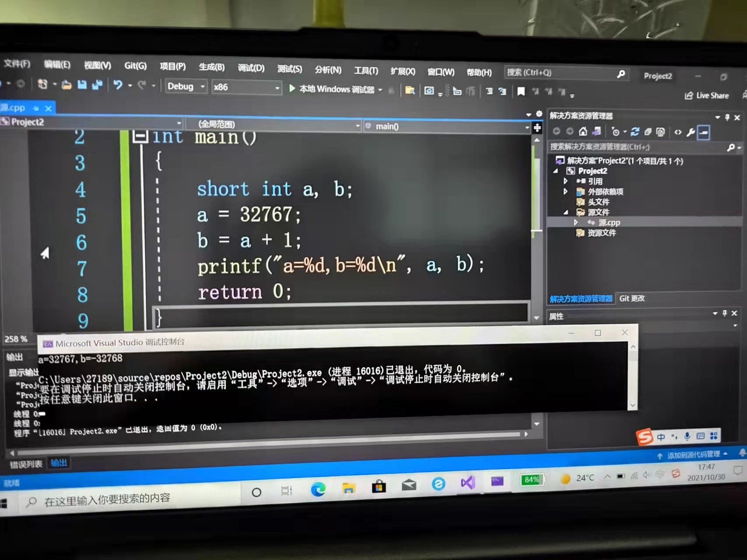Image resolution: width=747 pixels, height=560 pixels.
Task: Open Microsoft Edge from taskbar
Action: click(x=318, y=489)
